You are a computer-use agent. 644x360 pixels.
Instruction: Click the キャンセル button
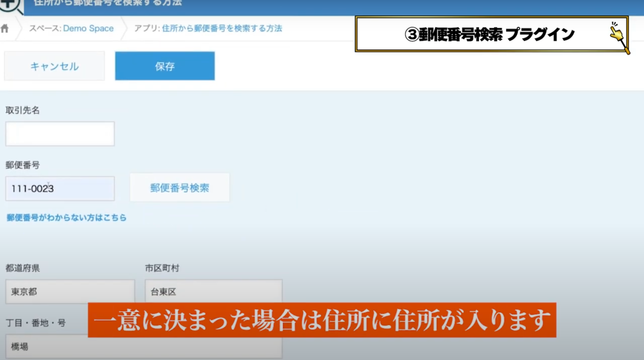(55, 66)
